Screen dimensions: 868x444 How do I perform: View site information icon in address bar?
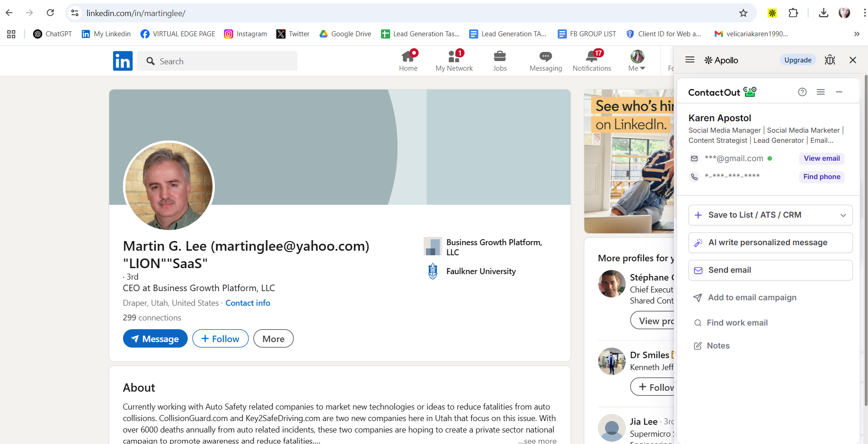point(75,13)
